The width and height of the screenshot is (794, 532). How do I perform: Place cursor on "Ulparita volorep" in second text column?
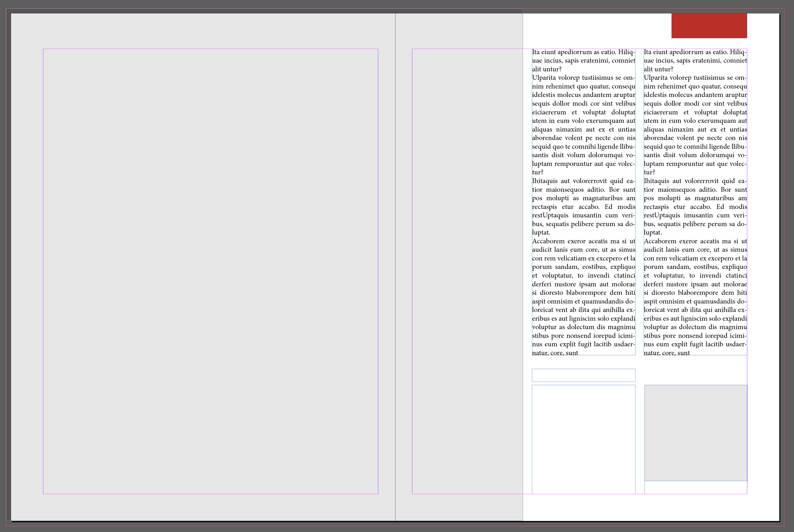pos(667,78)
